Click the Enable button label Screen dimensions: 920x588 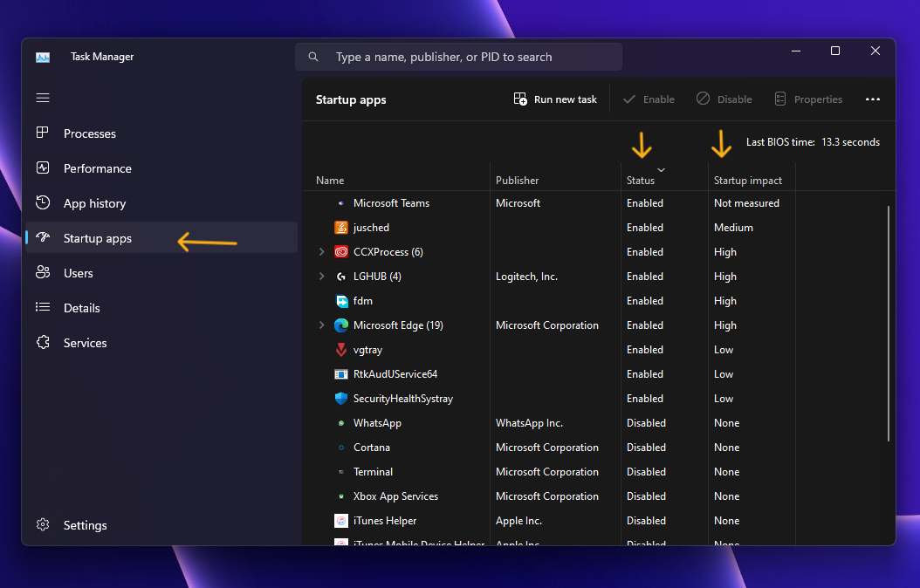pyautogui.click(x=658, y=99)
